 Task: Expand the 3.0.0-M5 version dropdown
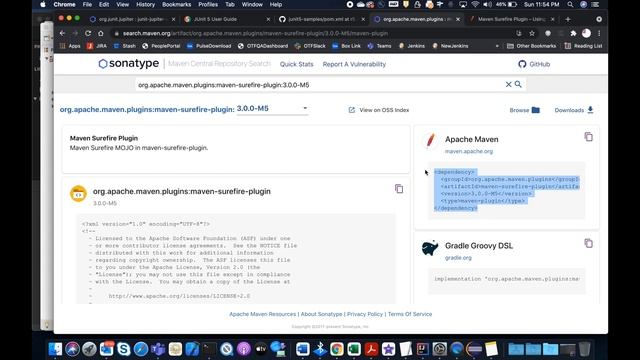tap(272, 109)
